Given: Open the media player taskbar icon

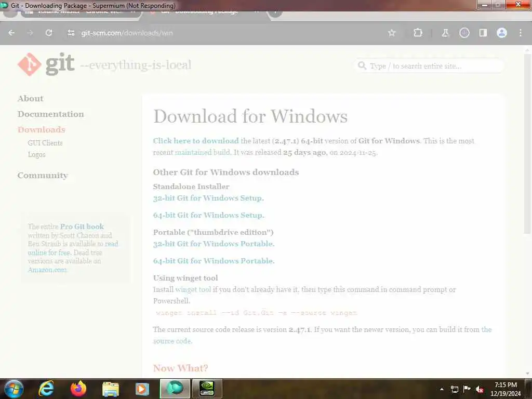Looking at the screenshot, I should [x=142, y=389].
